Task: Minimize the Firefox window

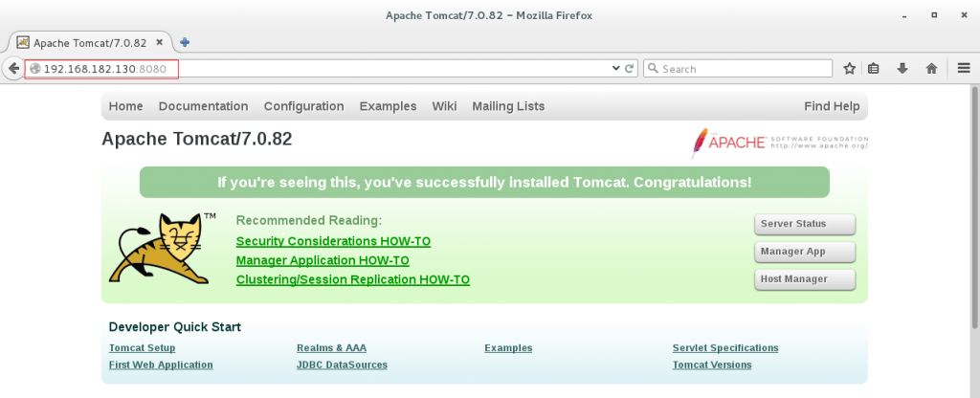Action: tap(904, 15)
